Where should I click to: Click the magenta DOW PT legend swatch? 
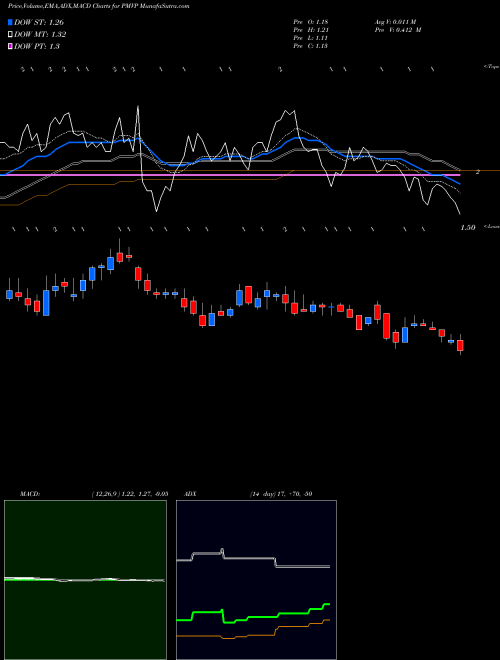[x=10, y=46]
